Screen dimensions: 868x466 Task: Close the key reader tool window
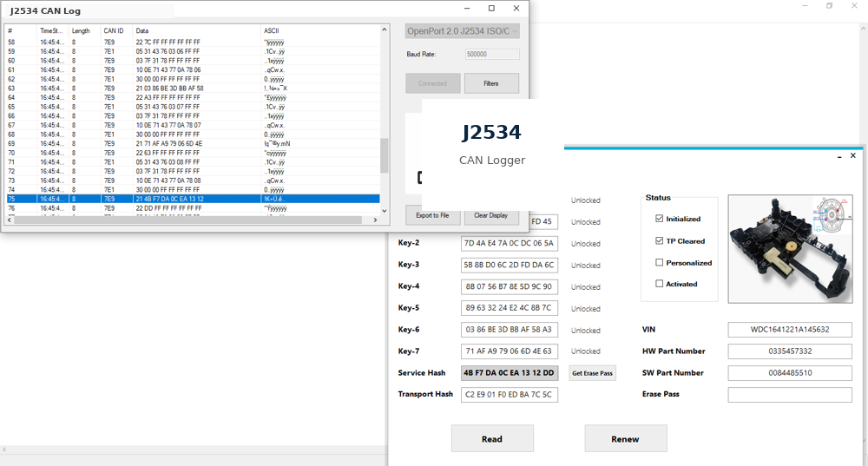tap(853, 156)
